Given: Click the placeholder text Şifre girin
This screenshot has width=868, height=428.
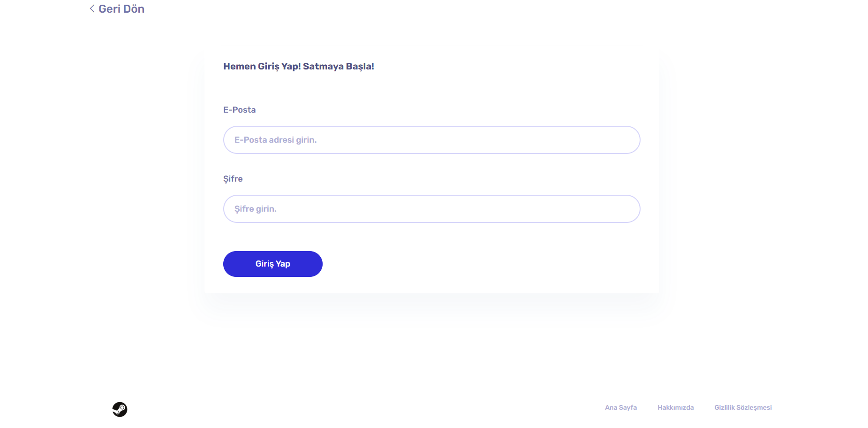Looking at the screenshot, I should point(256,209).
